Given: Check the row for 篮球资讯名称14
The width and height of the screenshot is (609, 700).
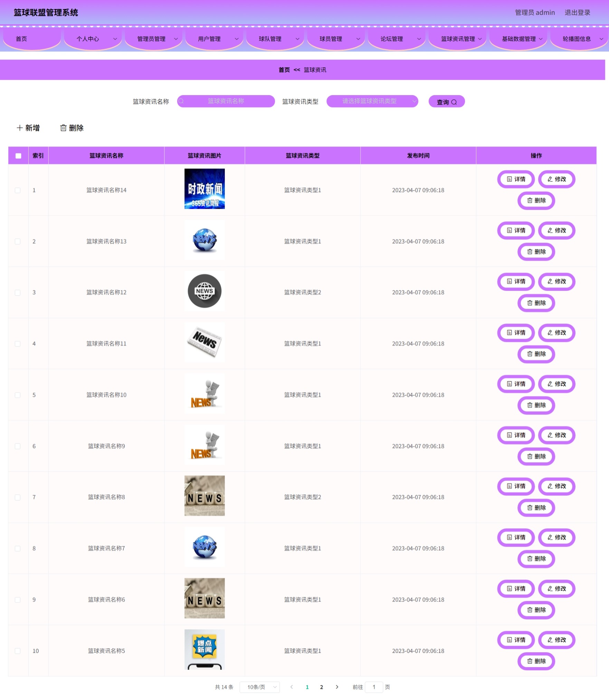Looking at the screenshot, I should pos(18,190).
